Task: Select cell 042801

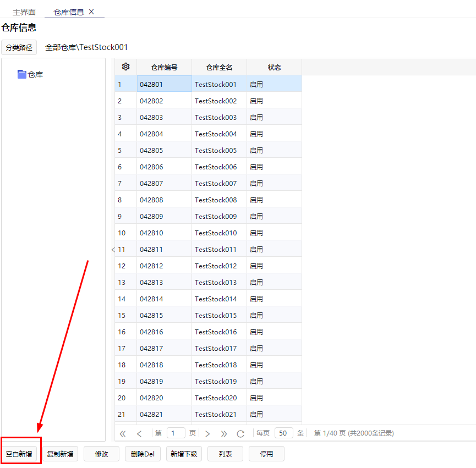Action: pos(164,84)
